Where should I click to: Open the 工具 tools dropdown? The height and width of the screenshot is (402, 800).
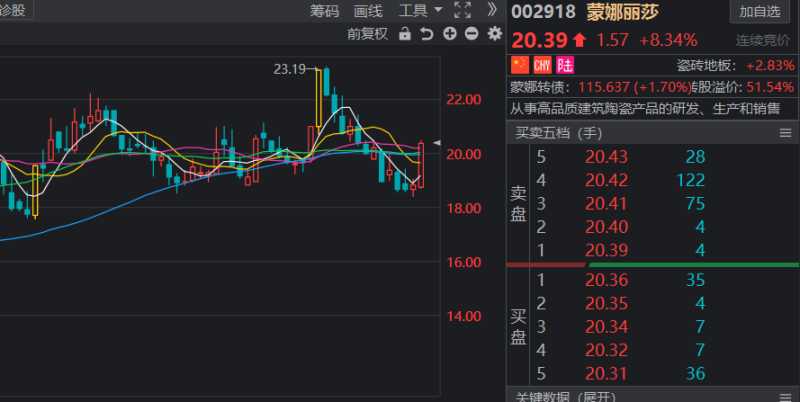tap(420, 11)
